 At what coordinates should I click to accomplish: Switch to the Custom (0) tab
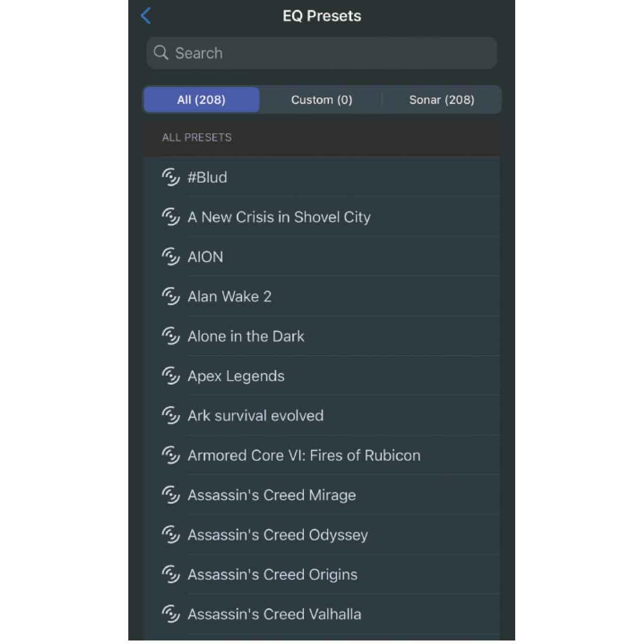pos(321,100)
